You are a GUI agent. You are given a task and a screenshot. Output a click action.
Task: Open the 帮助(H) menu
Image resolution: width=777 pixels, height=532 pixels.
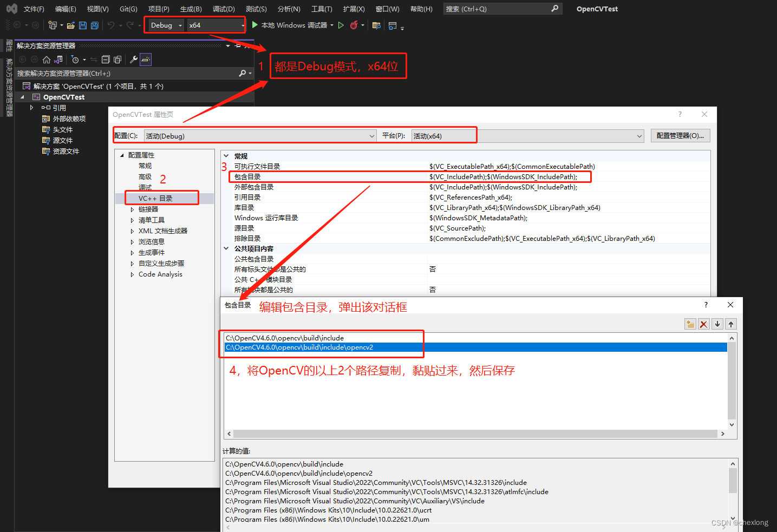click(x=421, y=9)
